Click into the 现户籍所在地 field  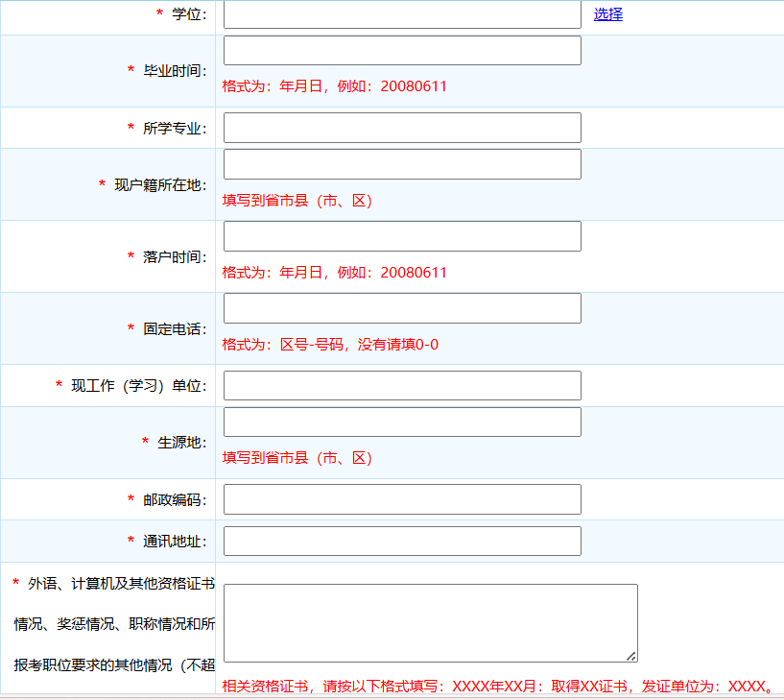pyautogui.click(x=402, y=164)
